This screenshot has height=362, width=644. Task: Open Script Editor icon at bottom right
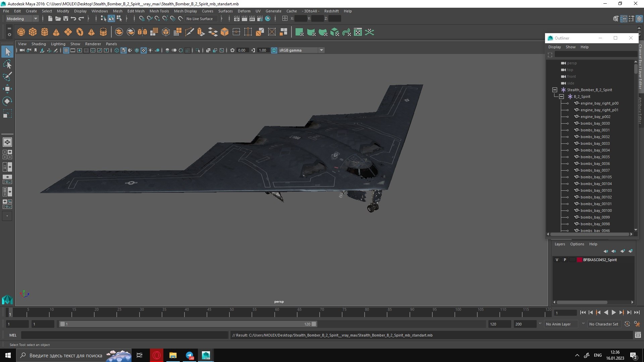(x=638, y=335)
